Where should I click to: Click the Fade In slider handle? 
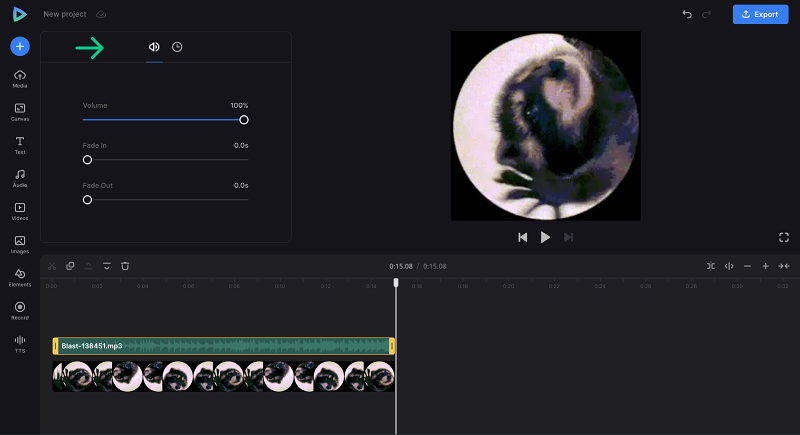(87, 160)
